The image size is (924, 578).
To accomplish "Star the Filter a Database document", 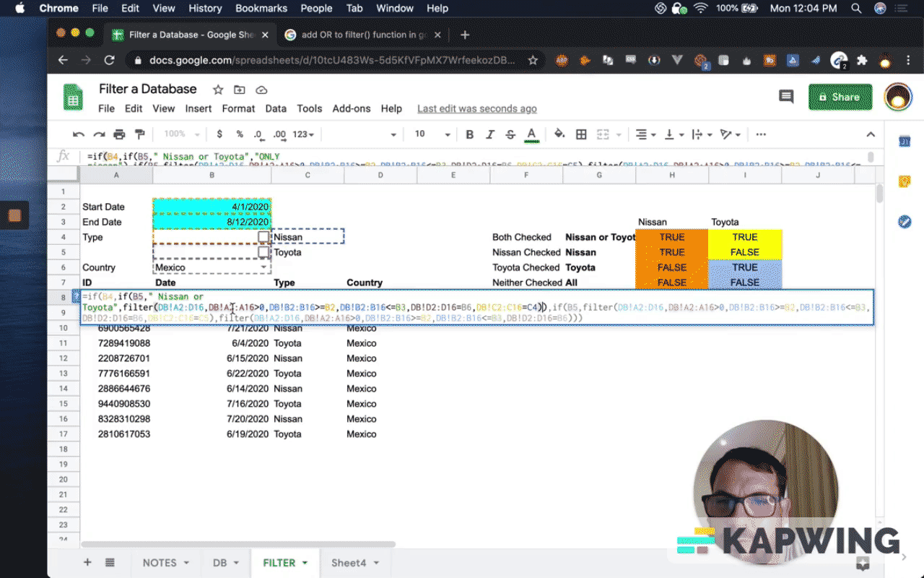I will click(218, 90).
